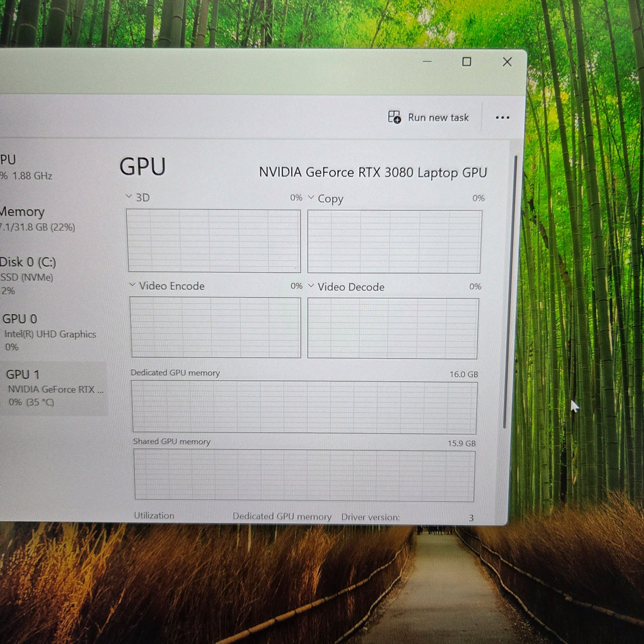Maximize the Task Manager window

(x=467, y=62)
